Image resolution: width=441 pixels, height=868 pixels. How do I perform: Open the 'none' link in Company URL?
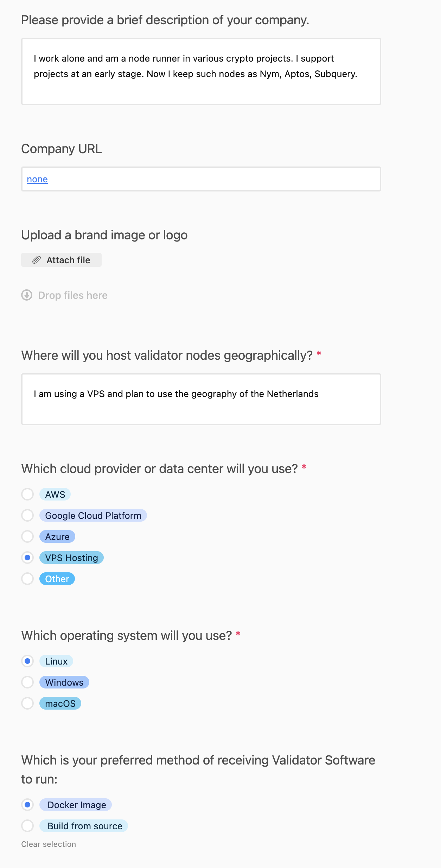click(37, 179)
